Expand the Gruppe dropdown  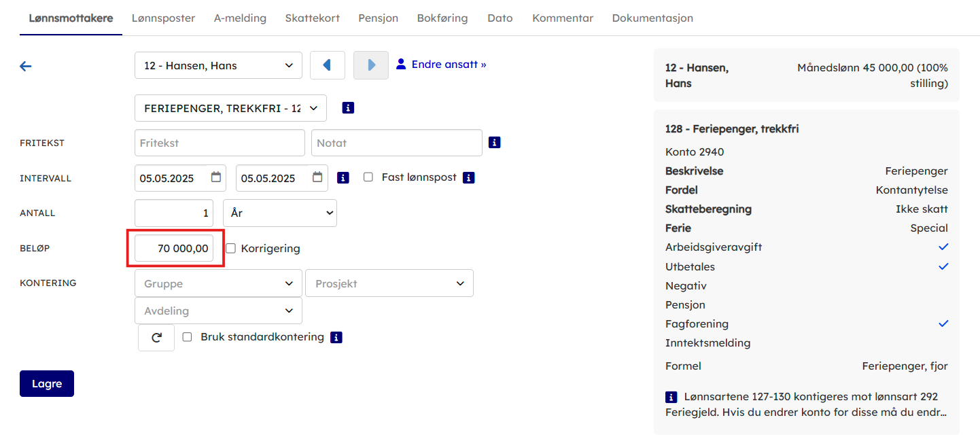(218, 283)
